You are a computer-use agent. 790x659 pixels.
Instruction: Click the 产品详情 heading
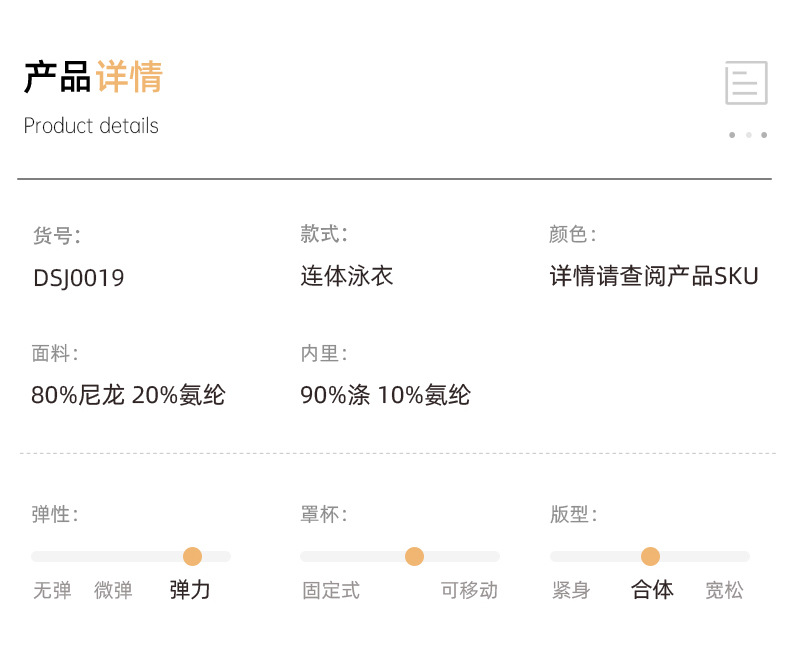[x=93, y=77]
